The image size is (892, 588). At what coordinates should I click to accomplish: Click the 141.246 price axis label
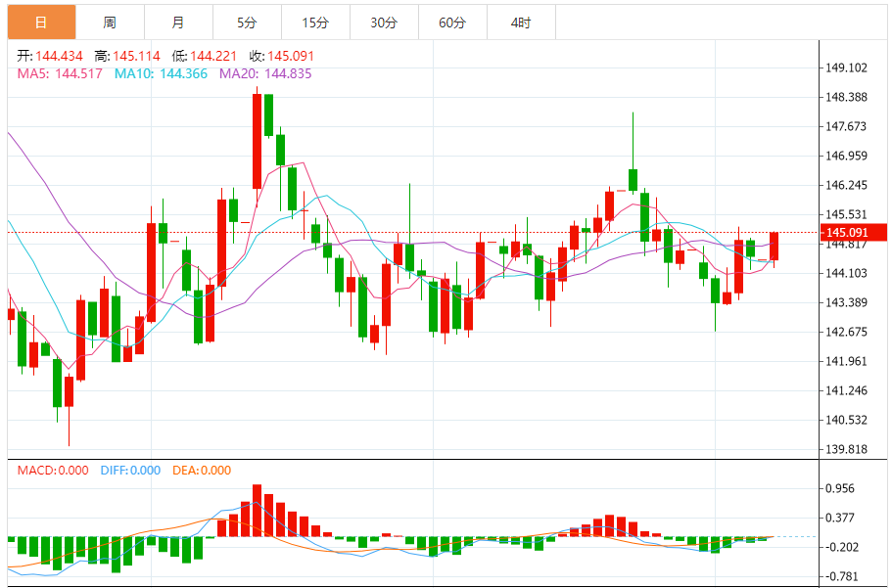tap(847, 390)
